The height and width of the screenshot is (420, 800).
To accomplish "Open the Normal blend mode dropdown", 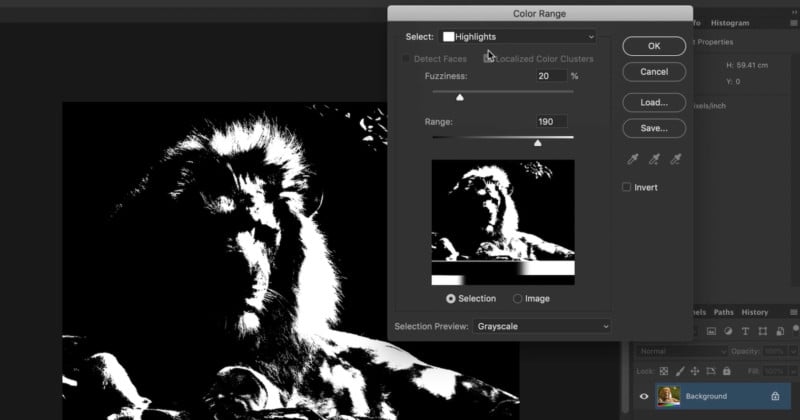I will pos(682,351).
